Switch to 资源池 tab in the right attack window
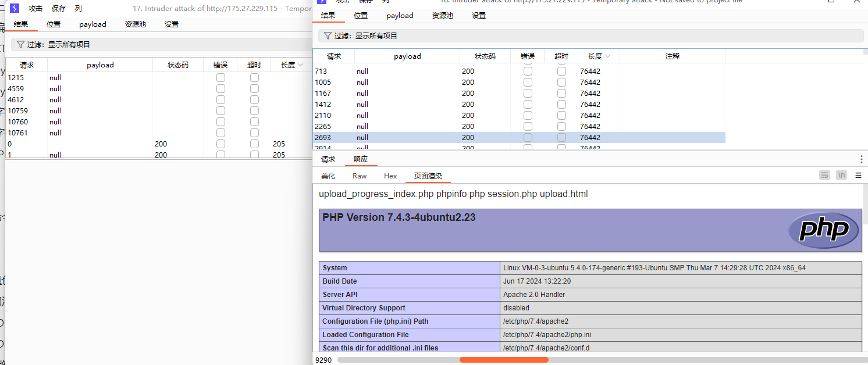This screenshot has height=365, width=868. [442, 16]
